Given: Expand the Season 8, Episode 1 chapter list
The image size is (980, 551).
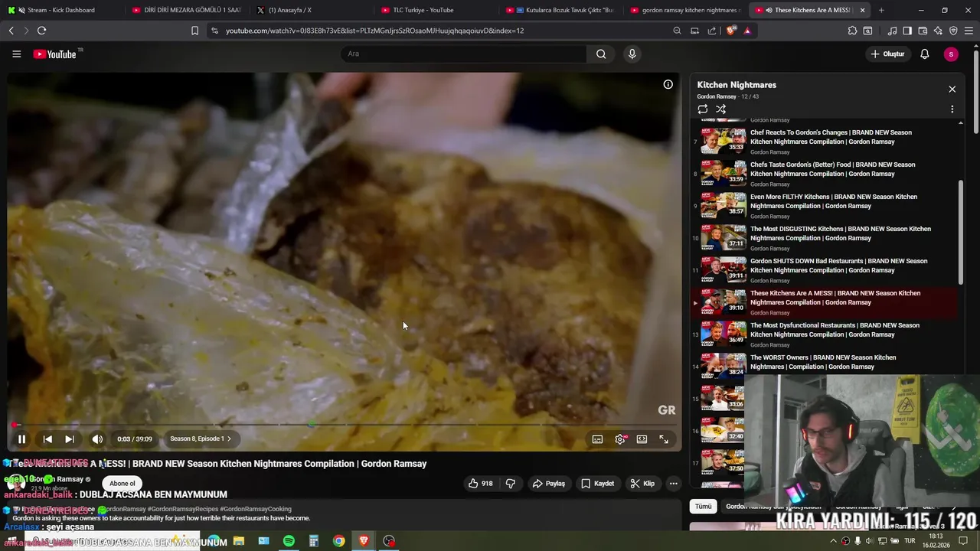Looking at the screenshot, I should pyautogui.click(x=200, y=439).
